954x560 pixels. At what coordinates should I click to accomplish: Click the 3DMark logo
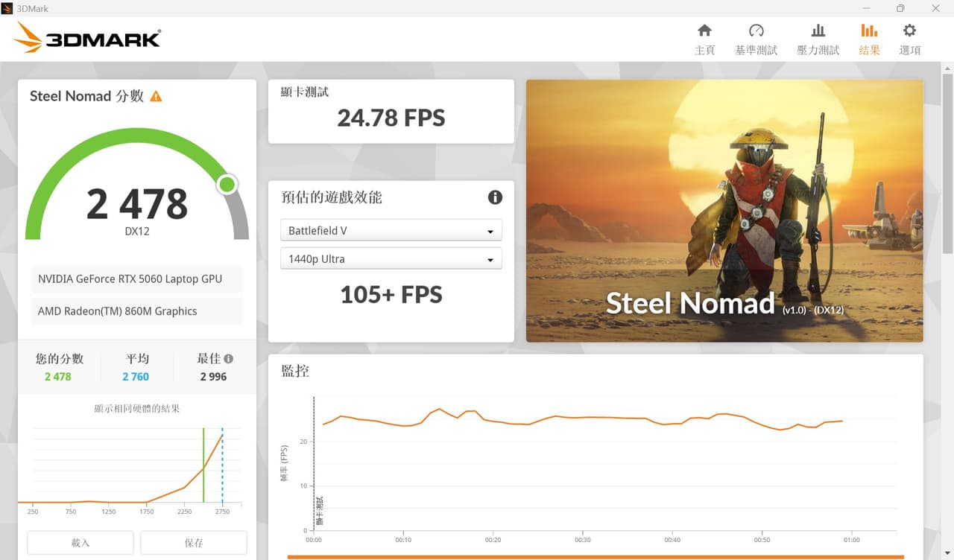[x=87, y=37]
